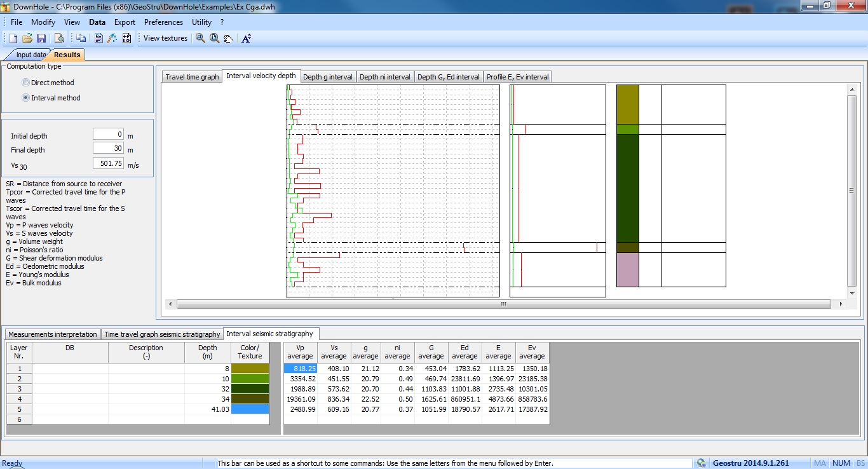Export to DXF using the toolbar icon

[x=126, y=38]
